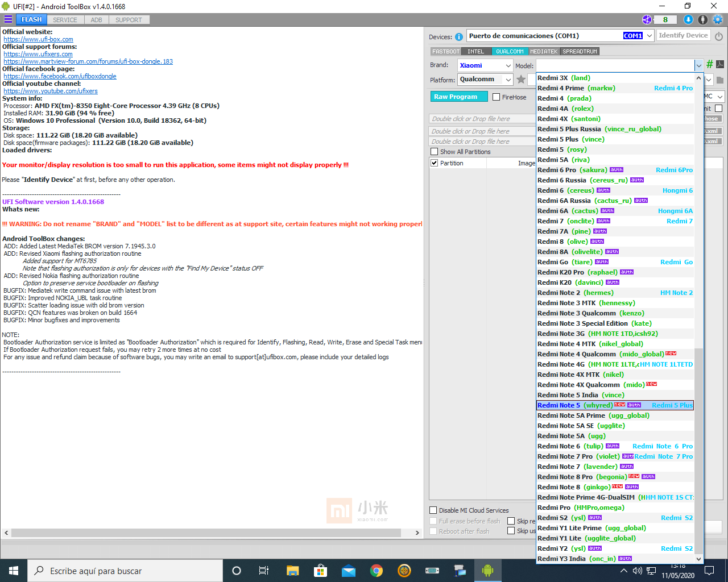The height and width of the screenshot is (582, 728).
Task: Show hidden system tray icons
Action: click(624, 571)
